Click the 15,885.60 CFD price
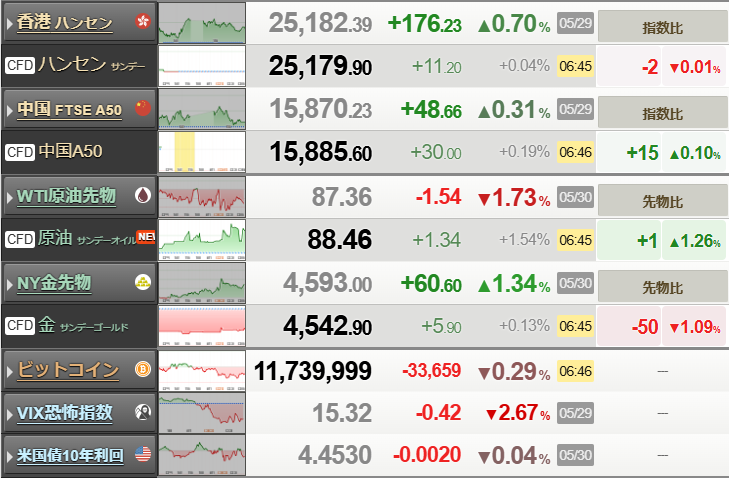 [x=320, y=153]
